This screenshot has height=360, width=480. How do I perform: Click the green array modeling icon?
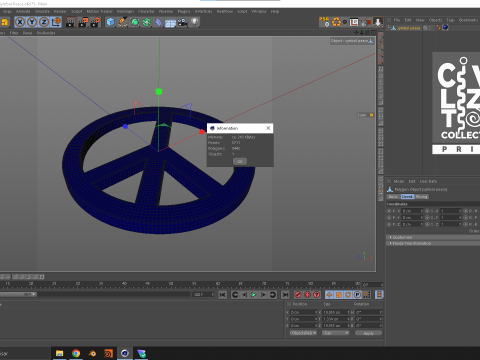pyautogui.click(x=147, y=22)
